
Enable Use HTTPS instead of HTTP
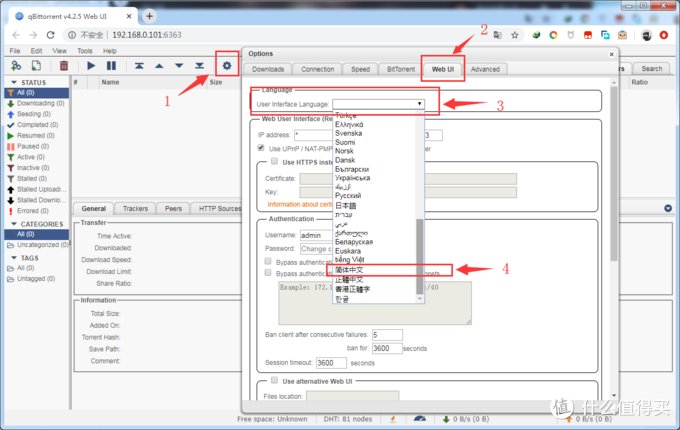coord(274,161)
